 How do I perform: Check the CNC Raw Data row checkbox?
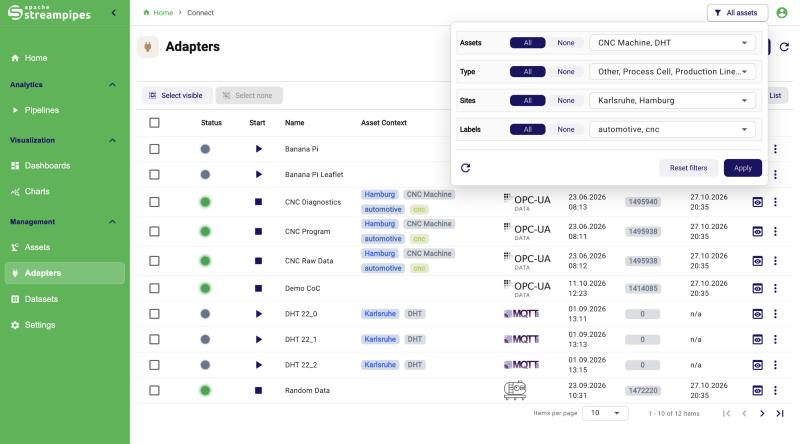154,261
